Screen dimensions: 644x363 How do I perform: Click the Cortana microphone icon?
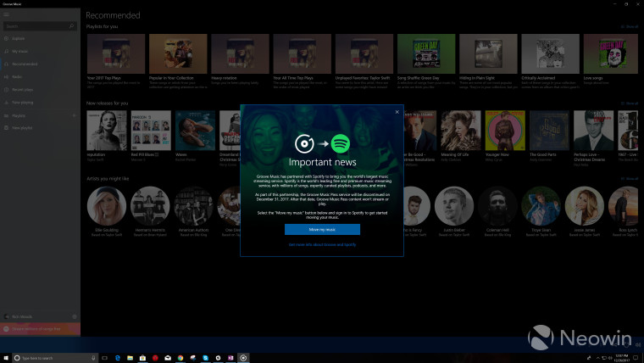pyautogui.click(x=94, y=358)
